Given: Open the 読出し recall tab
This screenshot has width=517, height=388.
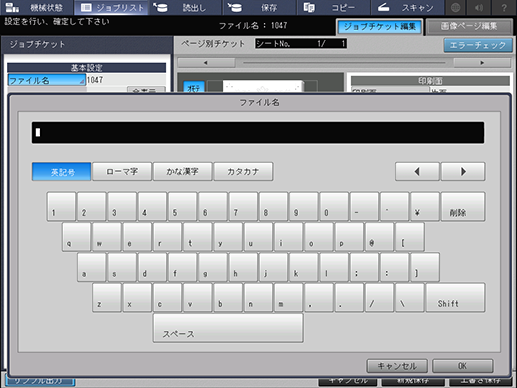Looking at the screenshot, I should [186, 7].
